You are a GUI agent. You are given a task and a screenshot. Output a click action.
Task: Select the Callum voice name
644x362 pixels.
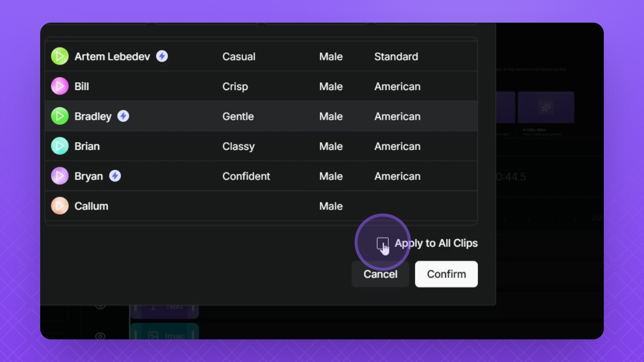tap(91, 206)
